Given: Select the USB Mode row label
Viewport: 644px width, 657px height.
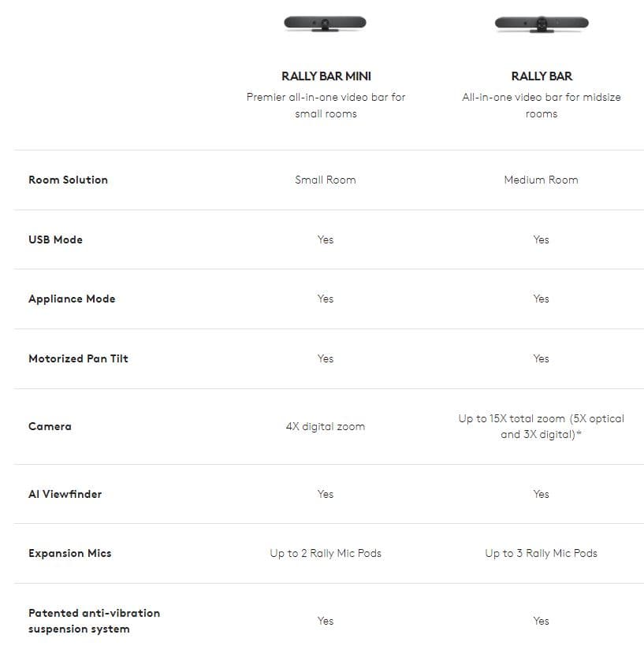Looking at the screenshot, I should click(55, 239).
